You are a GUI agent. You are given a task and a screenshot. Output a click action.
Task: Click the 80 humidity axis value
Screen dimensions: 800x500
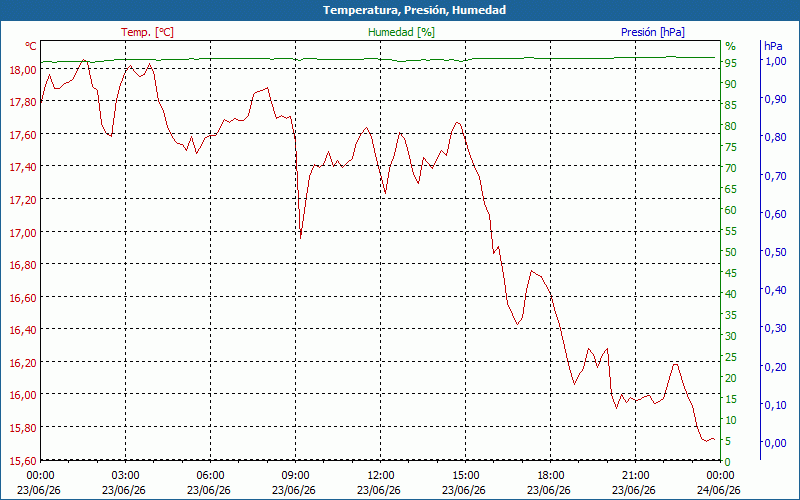[731, 126]
